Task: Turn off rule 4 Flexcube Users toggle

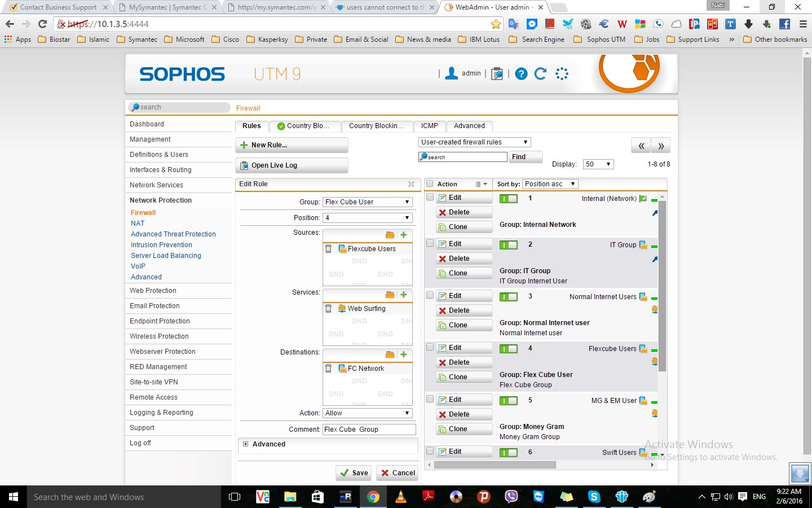Action: tap(509, 349)
